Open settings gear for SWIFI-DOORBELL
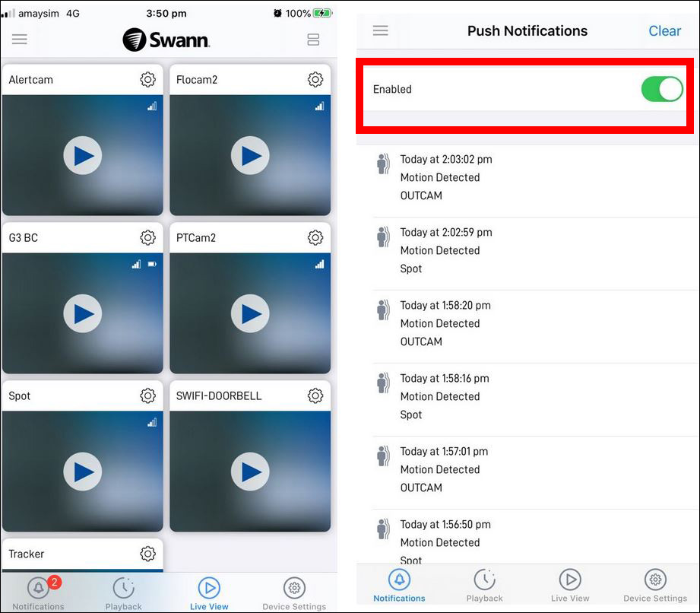700x613 pixels. tap(315, 395)
